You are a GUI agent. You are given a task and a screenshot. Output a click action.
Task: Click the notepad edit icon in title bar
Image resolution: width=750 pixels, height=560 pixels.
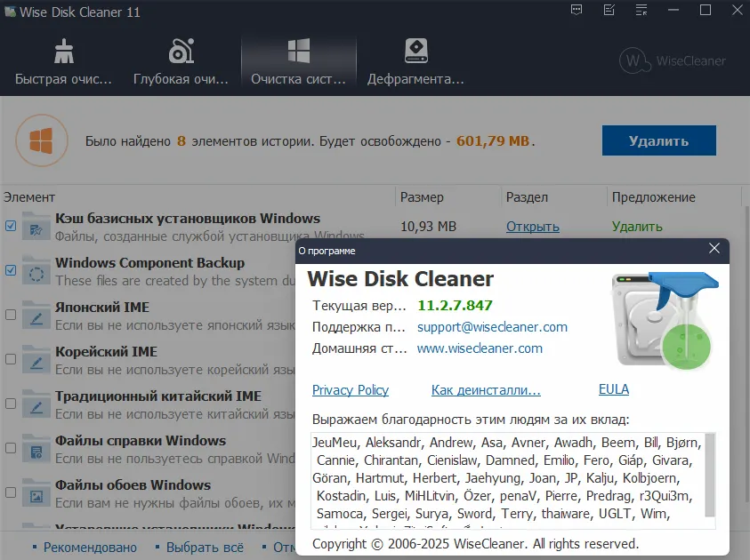609,11
